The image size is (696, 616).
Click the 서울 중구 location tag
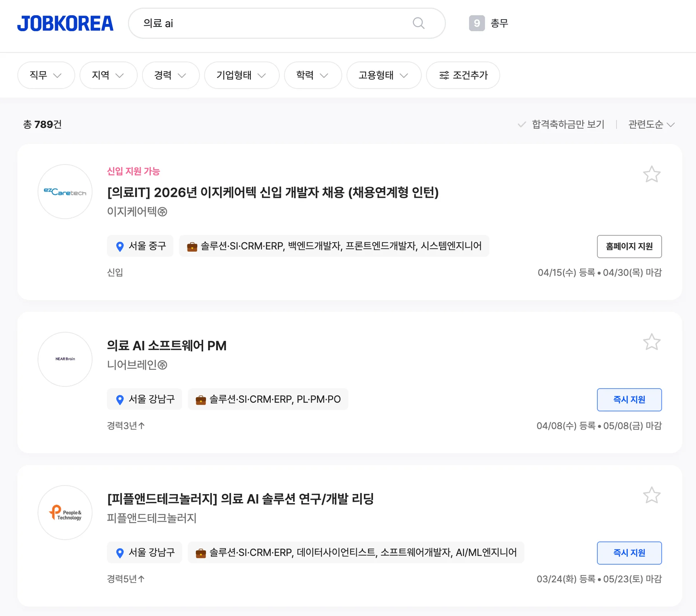click(x=140, y=246)
